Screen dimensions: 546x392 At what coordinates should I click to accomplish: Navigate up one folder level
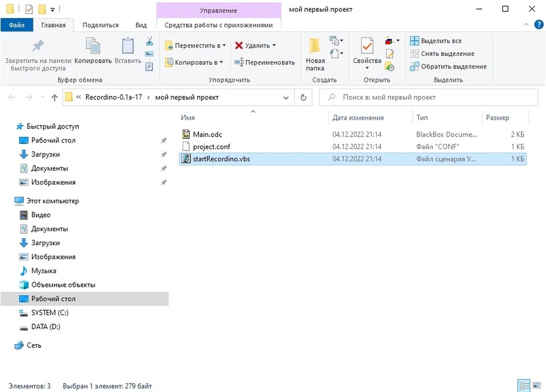[55, 97]
